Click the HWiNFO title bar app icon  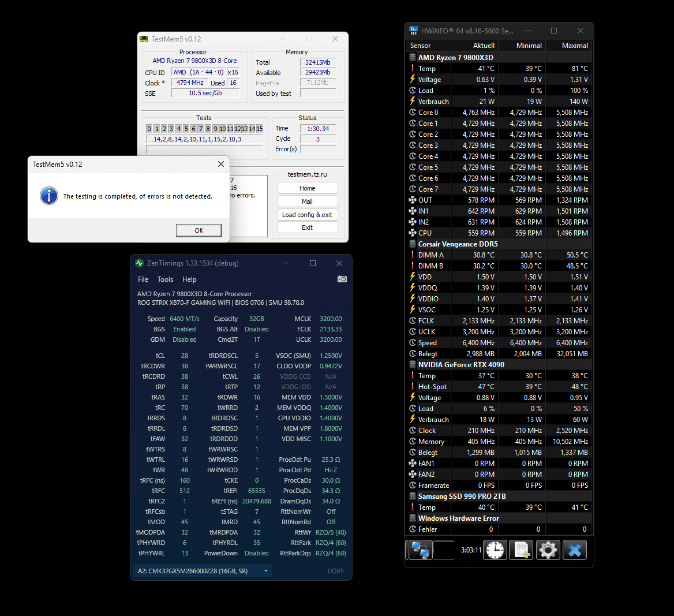(414, 31)
